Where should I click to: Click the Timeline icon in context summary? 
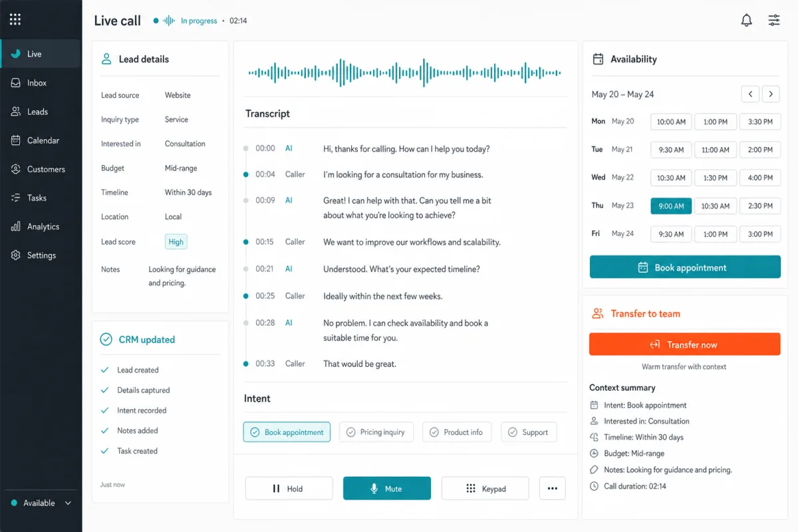point(595,437)
